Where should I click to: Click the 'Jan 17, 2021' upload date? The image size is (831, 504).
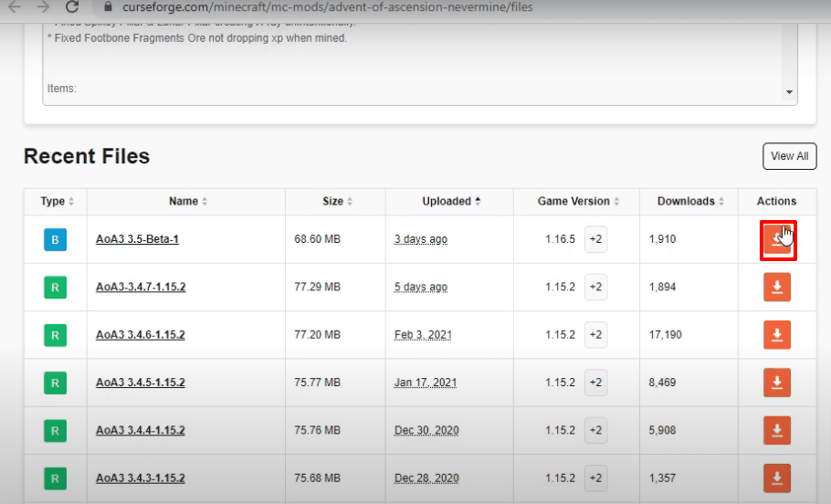click(425, 383)
